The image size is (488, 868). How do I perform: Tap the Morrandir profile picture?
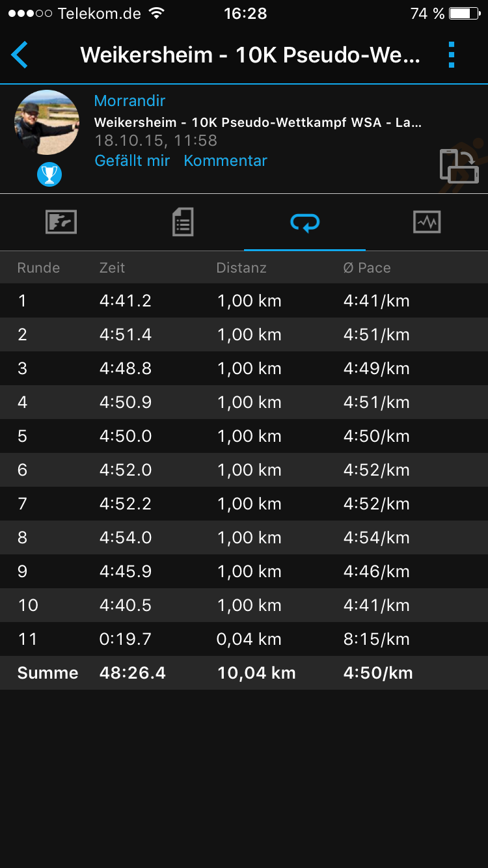(x=47, y=122)
